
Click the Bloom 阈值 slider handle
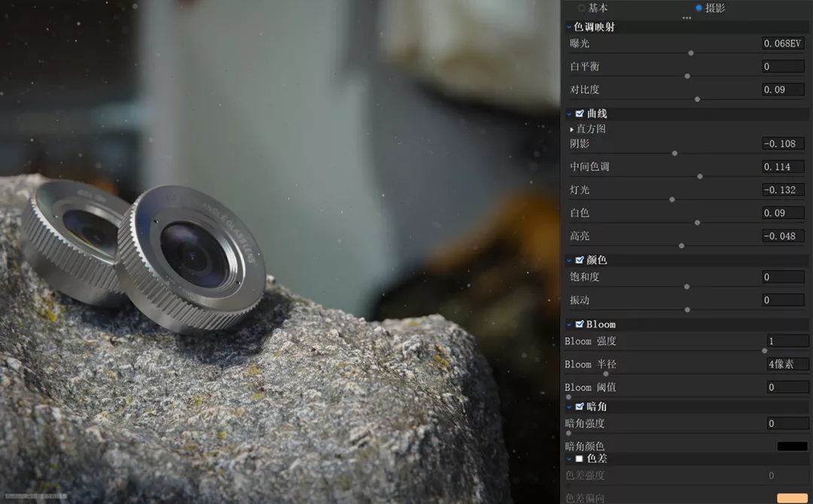click(x=569, y=396)
